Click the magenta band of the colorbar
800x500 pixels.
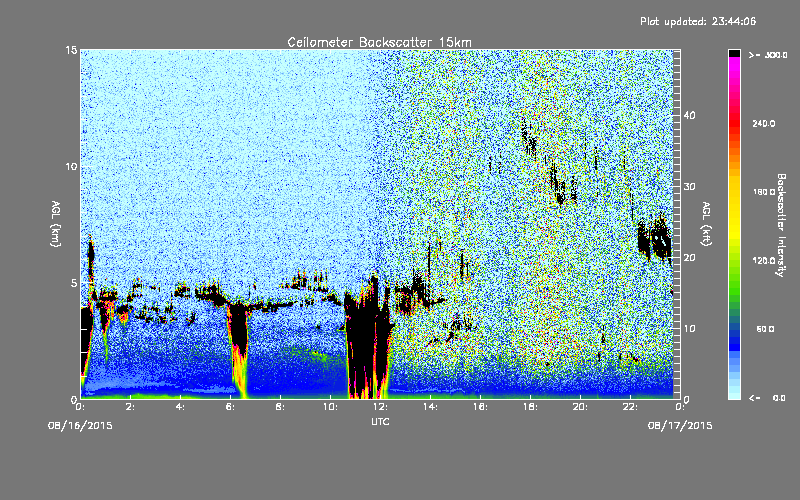tap(734, 66)
